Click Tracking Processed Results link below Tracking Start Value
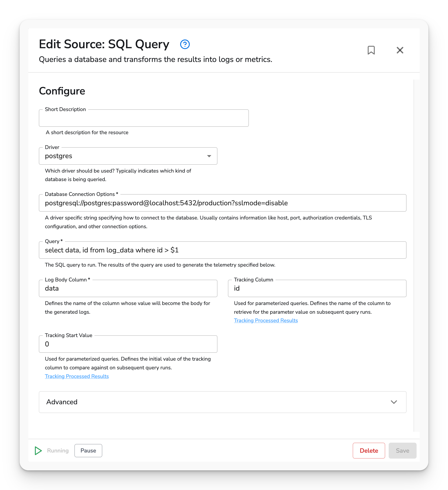448x490 pixels. pyautogui.click(x=77, y=376)
